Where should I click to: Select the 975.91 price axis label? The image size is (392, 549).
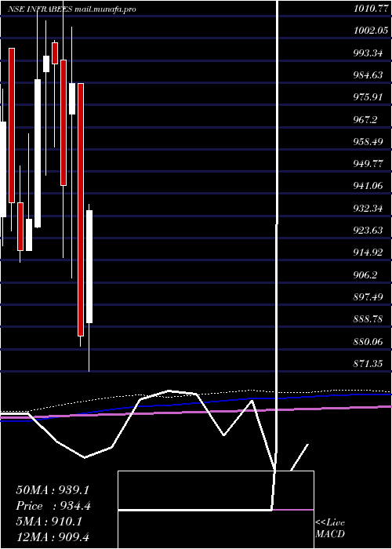tap(368, 97)
